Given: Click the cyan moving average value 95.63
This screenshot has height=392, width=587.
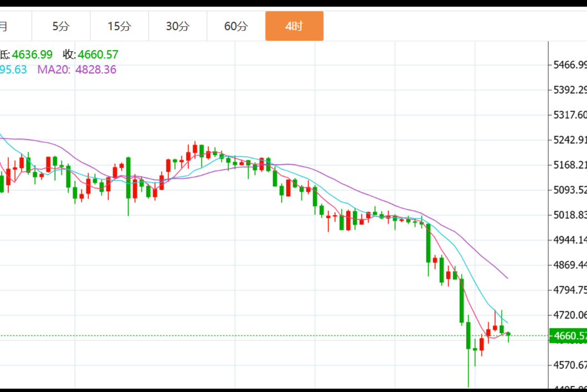Looking at the screenshot, I should pyautogui.click(x=13, y=70).
